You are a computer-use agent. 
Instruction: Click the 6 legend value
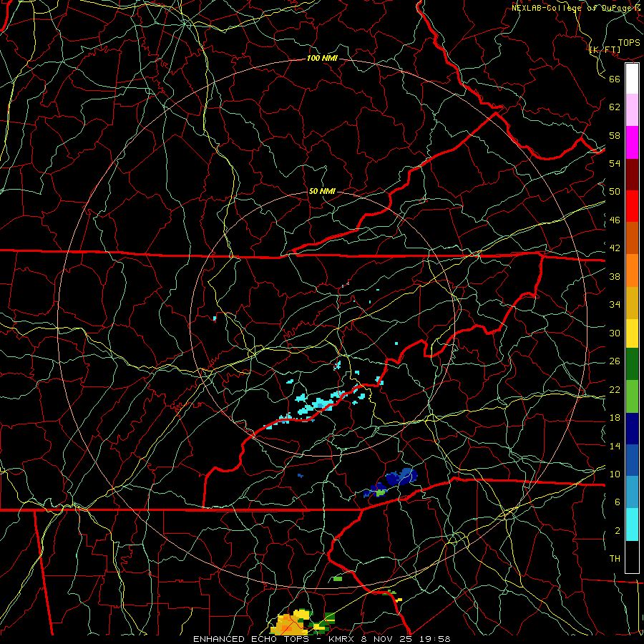pyautogui.click(x=618, y=502)
